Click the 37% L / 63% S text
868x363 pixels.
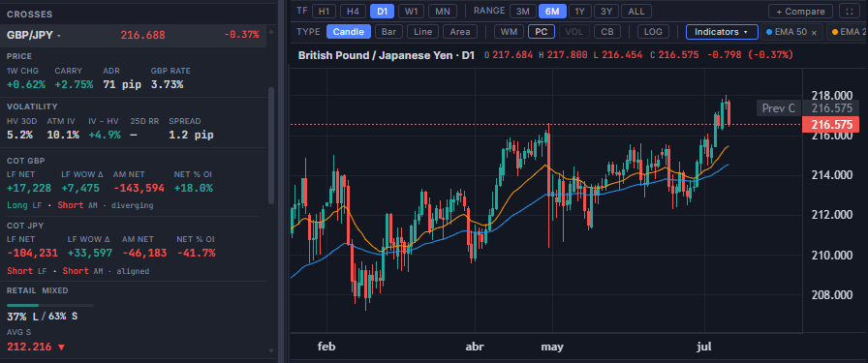pos(42,318)
